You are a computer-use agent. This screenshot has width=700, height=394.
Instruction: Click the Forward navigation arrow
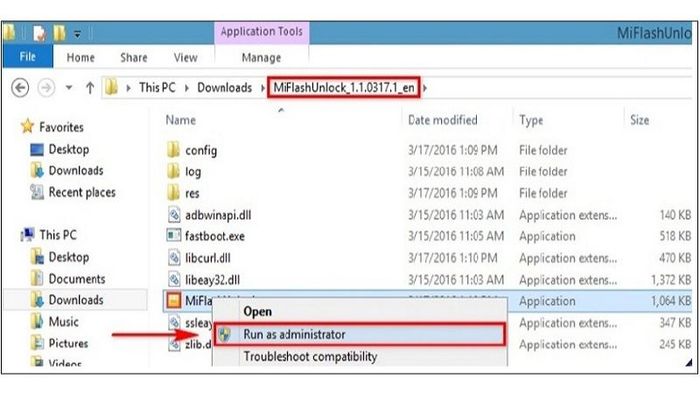[x=46, y=88]
